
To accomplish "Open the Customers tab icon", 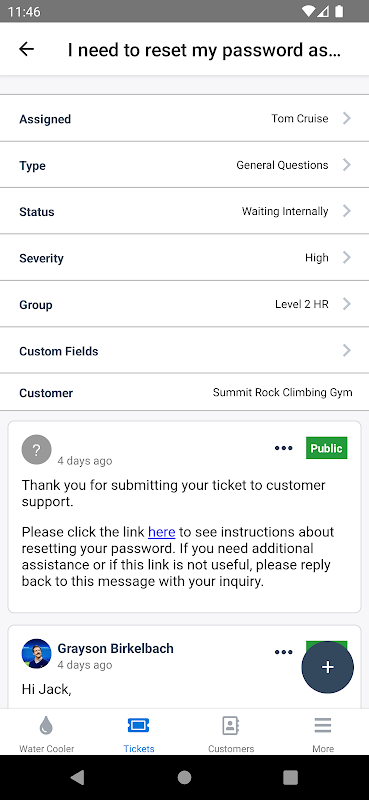I will [231, 726].
